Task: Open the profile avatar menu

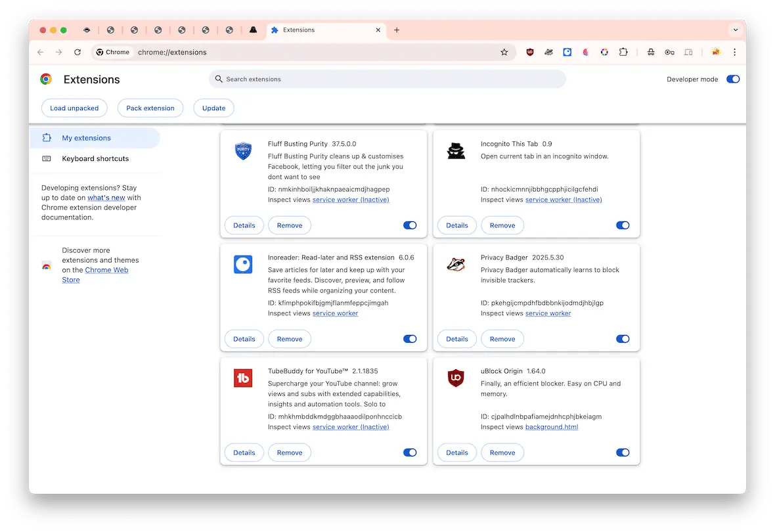Action: pos(716,52)
